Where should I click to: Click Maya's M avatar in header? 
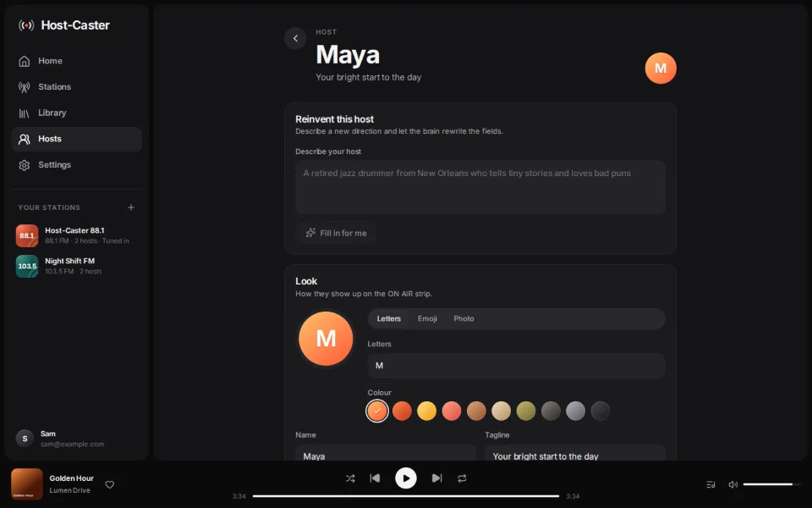tap(661, 68)
